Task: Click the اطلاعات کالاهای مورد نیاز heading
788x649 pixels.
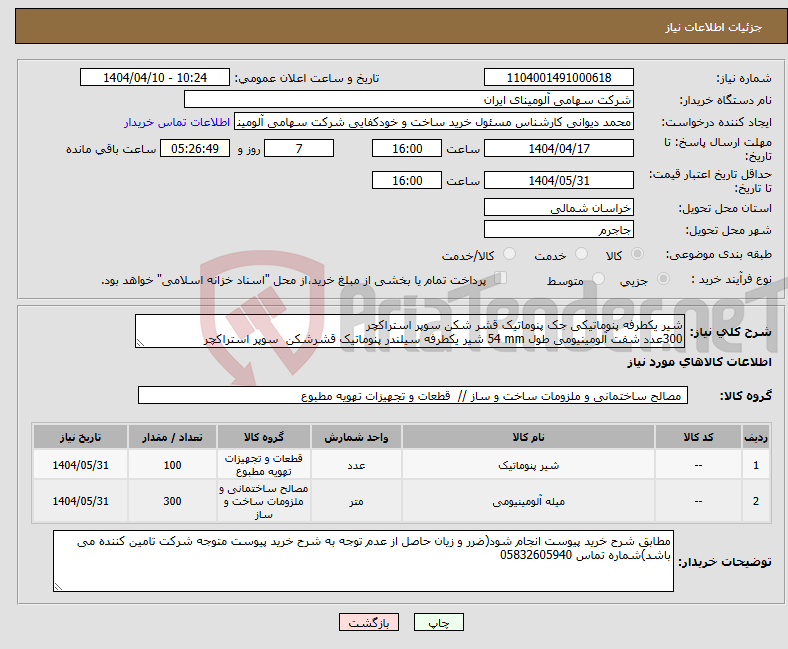Action: [x=699, y=362]
